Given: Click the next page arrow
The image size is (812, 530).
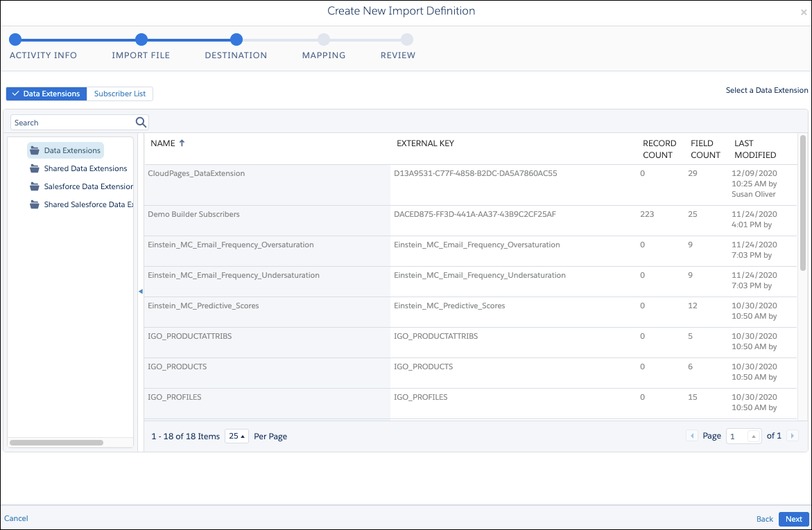Looking at the screenshot, I should tap(792, 435).
